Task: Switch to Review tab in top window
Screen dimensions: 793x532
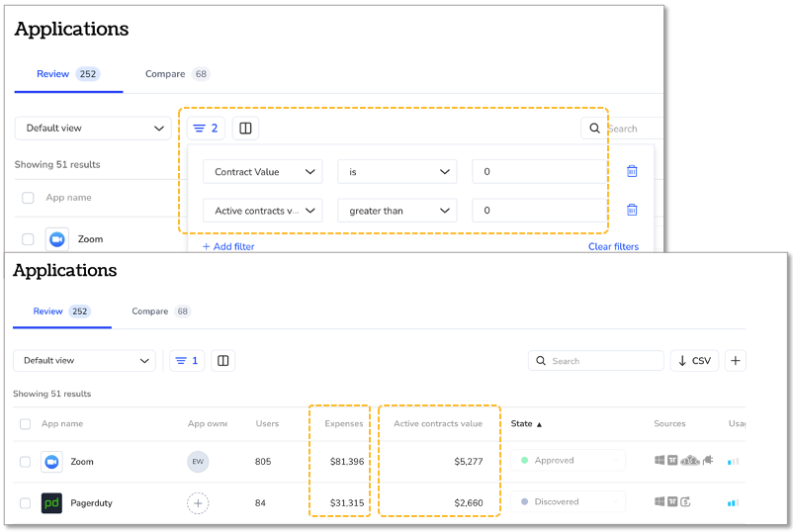Action: pyautogui.click(x=68, y=74)
